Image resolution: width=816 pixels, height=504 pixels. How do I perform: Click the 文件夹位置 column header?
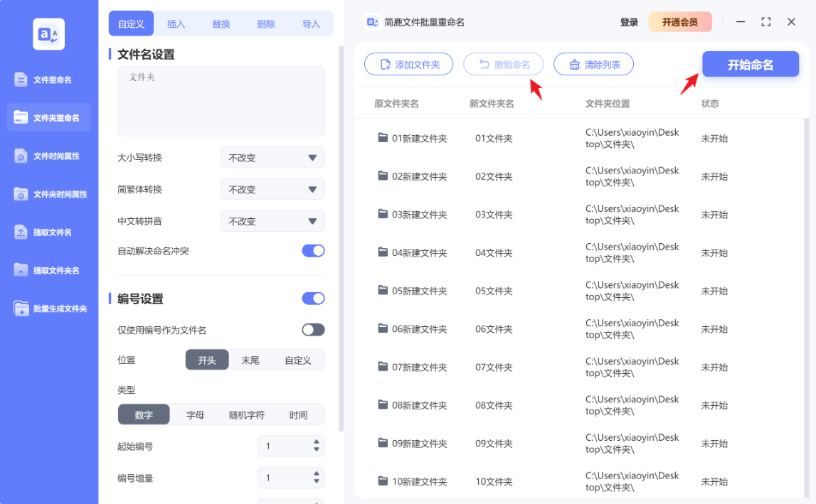point(608,104)
